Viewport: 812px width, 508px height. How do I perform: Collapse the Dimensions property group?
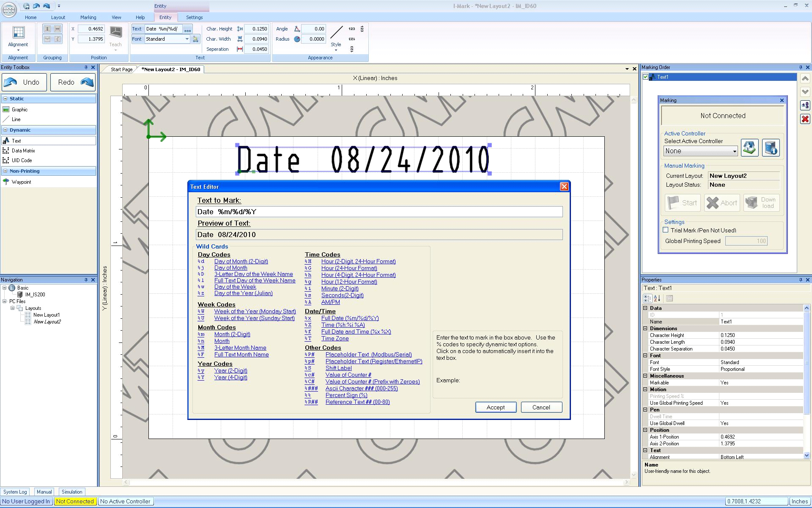(x=645, y=329)
